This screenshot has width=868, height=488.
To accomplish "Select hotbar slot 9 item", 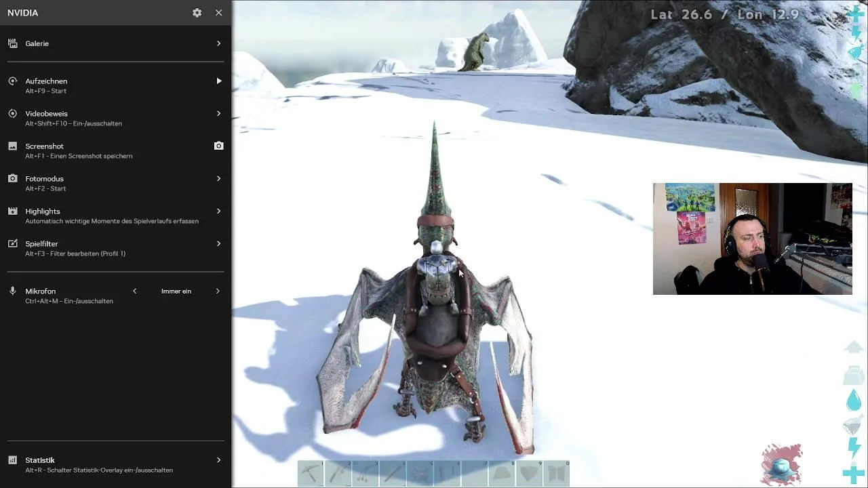I will click(x=528, y=474).
